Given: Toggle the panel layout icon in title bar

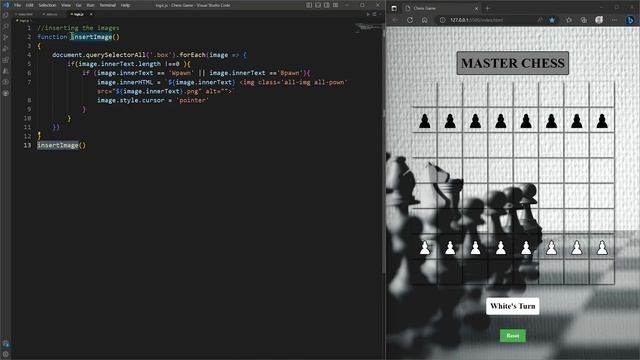Looking at the screenshot, I should 318,5.
